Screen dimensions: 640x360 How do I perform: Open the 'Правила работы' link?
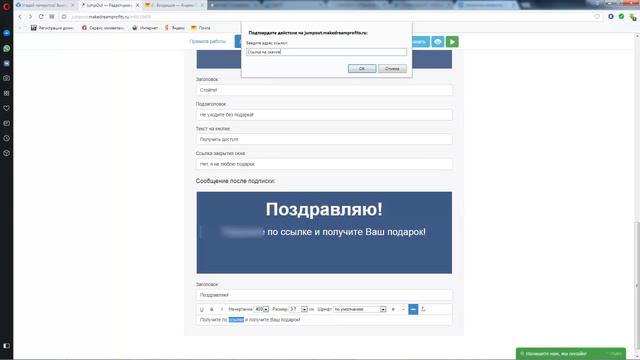[x=207, y=41]
